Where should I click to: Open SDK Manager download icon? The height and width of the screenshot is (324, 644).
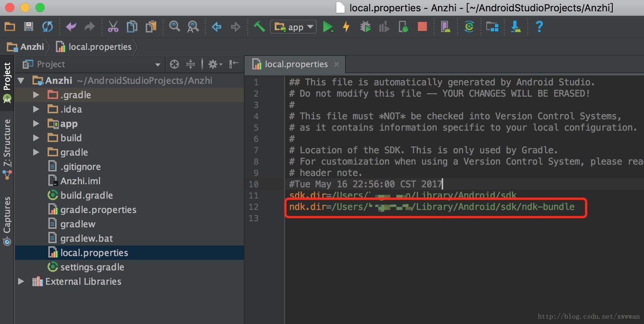click(516, 27)
